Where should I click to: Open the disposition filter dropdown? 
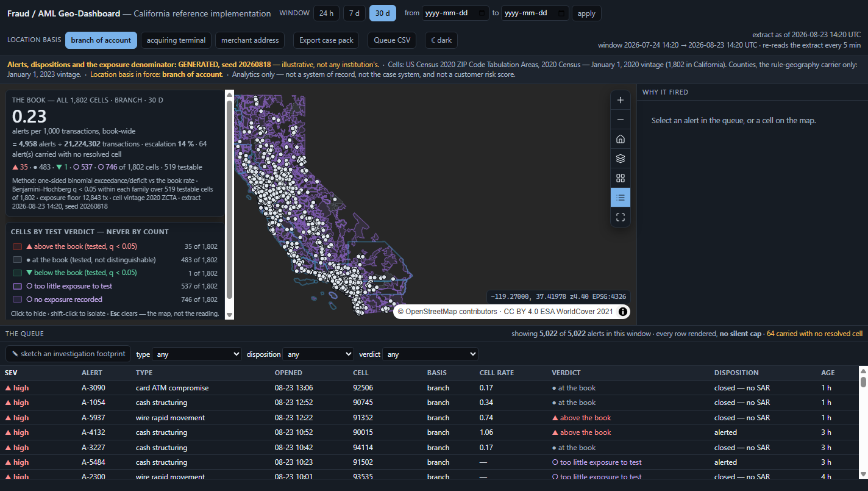[319, 354]
